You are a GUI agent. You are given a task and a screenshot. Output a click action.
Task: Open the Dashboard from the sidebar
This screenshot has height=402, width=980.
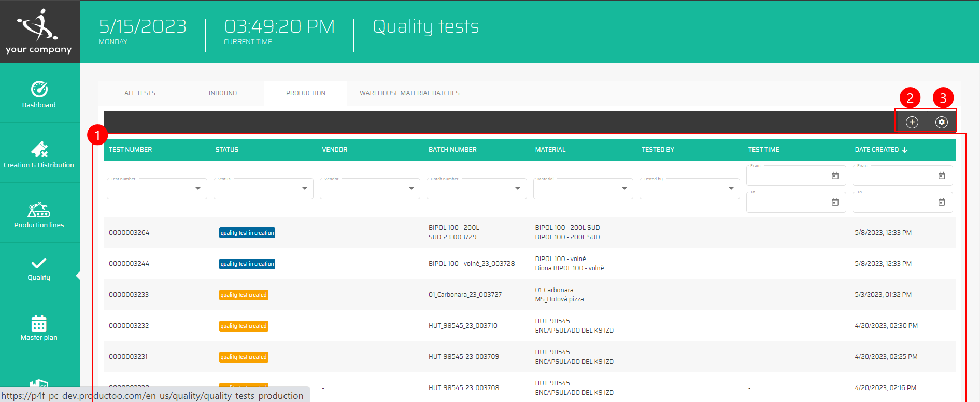click(x=39, y=94)
